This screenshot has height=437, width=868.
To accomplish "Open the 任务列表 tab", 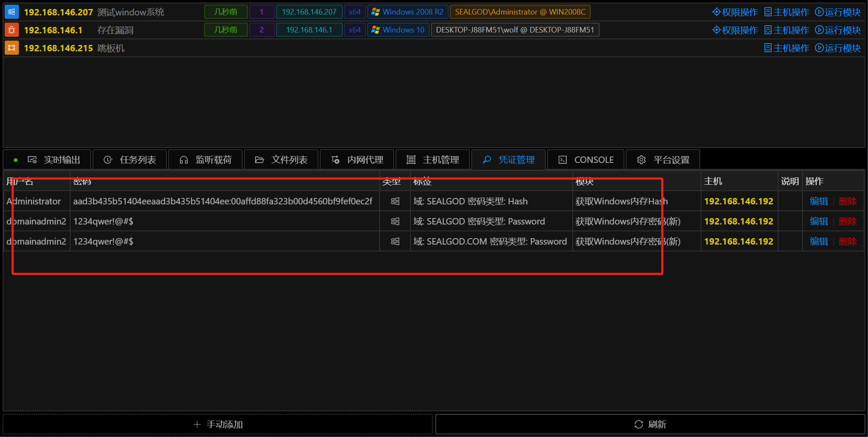I will [130, 160].
